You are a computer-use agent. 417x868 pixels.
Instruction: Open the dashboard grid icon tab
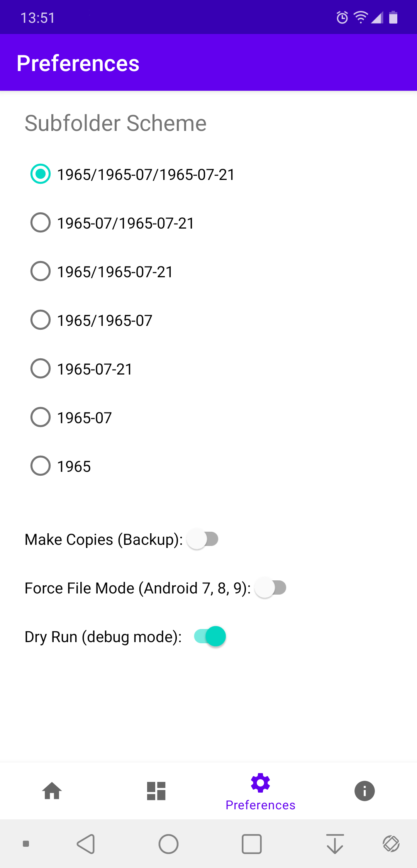[156, 790]
